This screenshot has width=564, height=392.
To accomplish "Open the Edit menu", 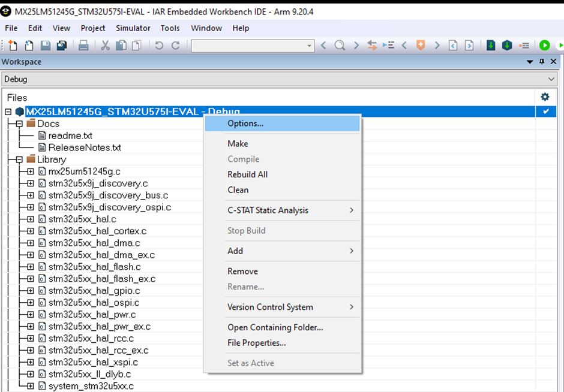I will coord(35,28).
